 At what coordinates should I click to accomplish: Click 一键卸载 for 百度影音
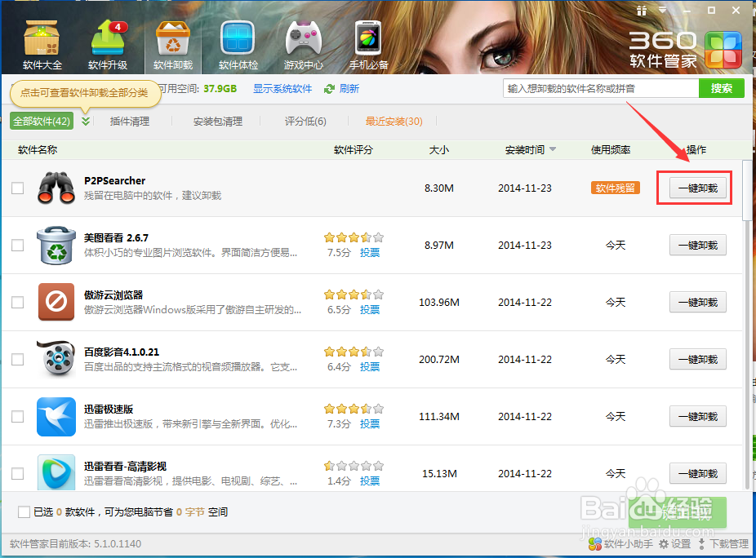(698, 359)
